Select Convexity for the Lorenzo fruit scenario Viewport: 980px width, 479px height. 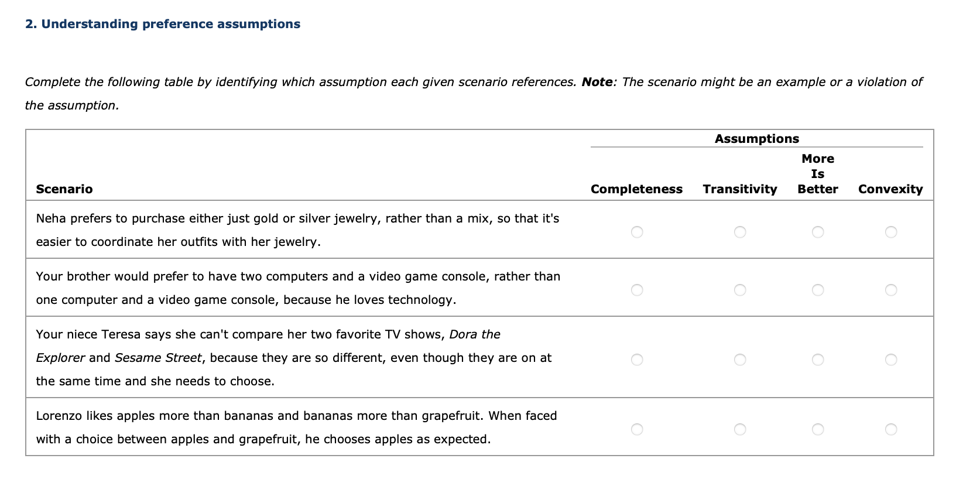(891, 429)
